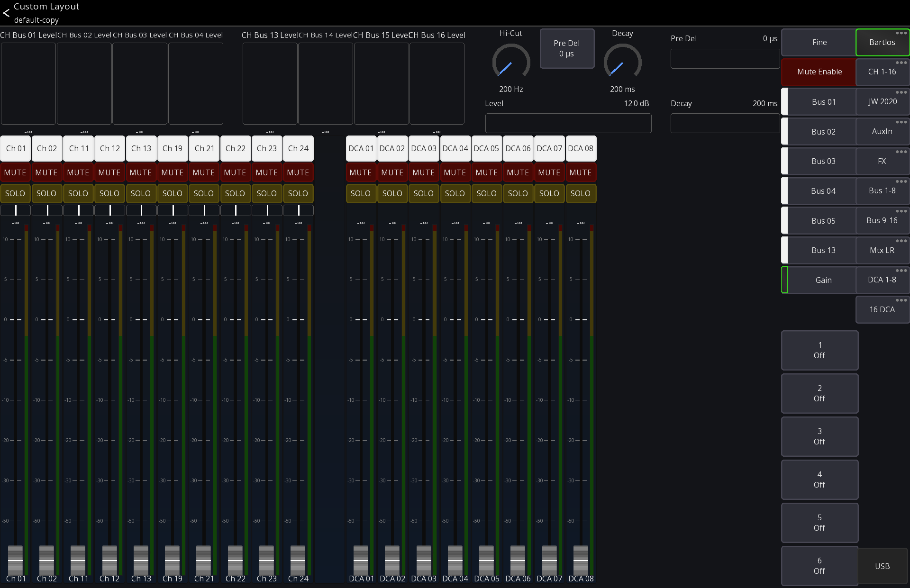Click the CH Bus 16 Level box

click(x=437, y=83)
